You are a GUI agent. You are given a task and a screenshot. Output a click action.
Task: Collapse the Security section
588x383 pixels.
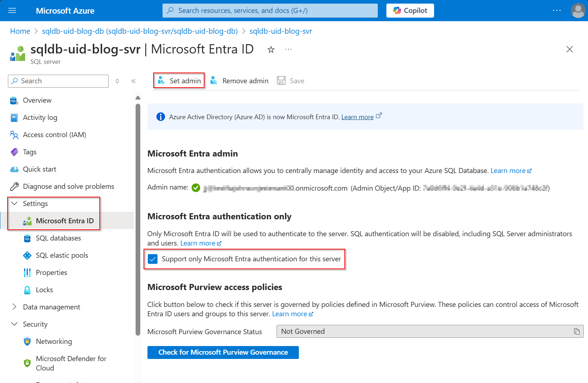[14, 324]
